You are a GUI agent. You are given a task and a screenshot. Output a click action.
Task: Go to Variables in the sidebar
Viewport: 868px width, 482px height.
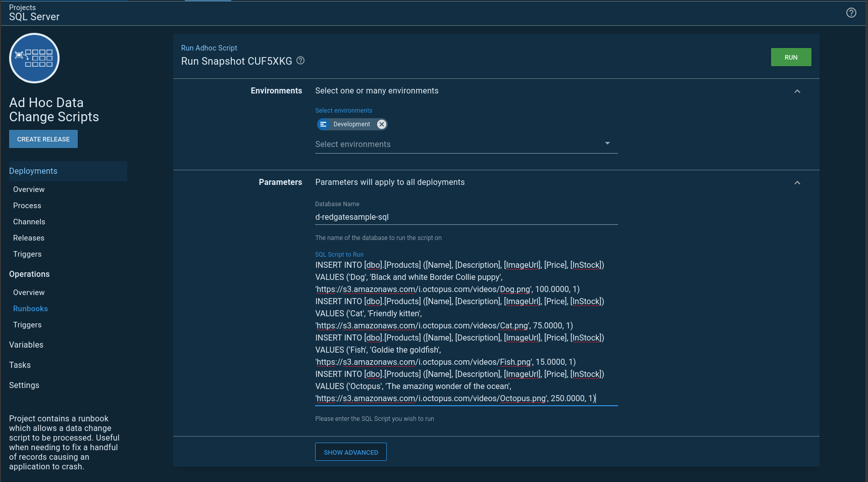(x=26, y=345)
